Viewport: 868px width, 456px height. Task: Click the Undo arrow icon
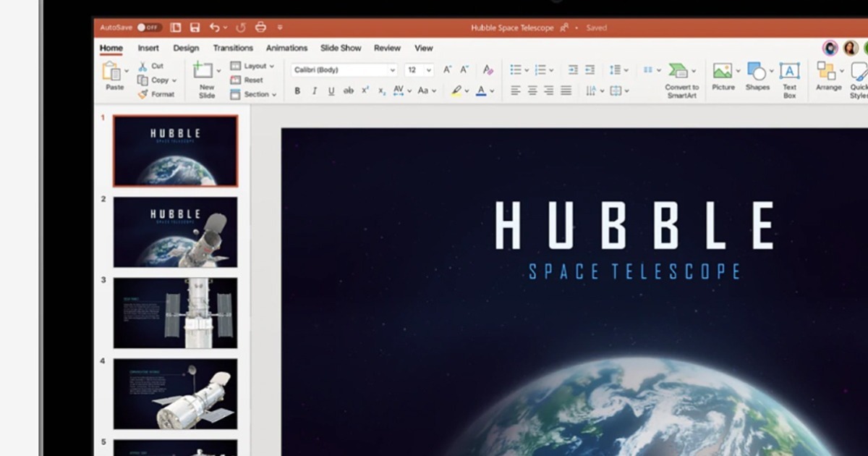point(214,28)
